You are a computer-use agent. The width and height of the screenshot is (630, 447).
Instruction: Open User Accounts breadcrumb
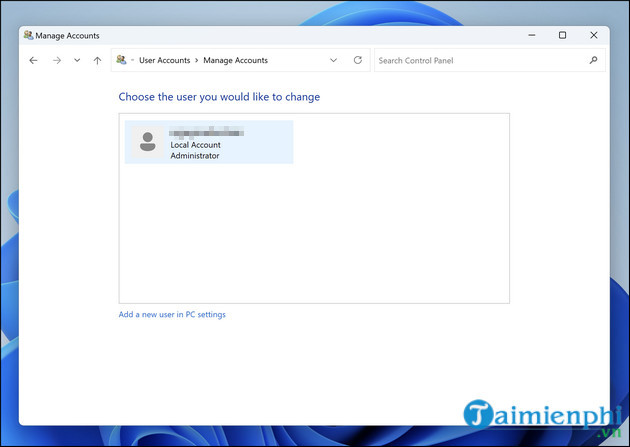coord(164,60)
